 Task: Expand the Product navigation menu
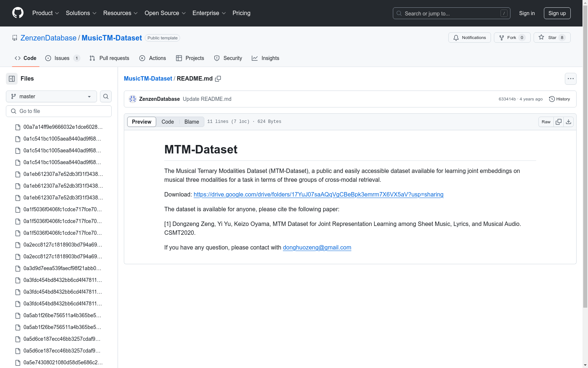pyautogui.click(x=46, y=13)
